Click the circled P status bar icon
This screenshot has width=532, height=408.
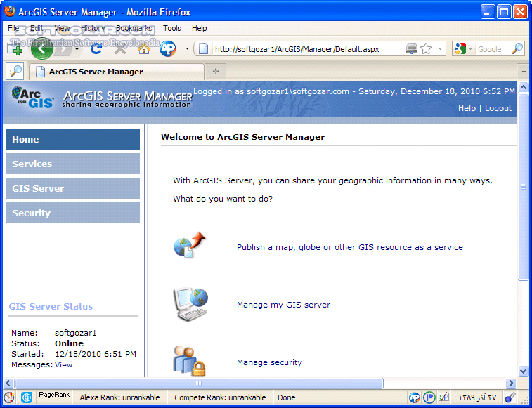coord(429,397)
